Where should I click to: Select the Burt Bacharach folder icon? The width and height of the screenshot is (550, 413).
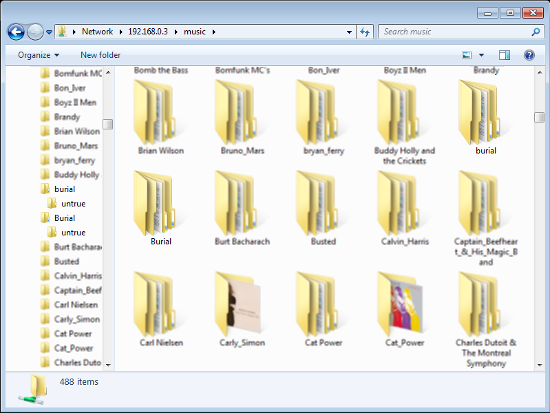236,203
